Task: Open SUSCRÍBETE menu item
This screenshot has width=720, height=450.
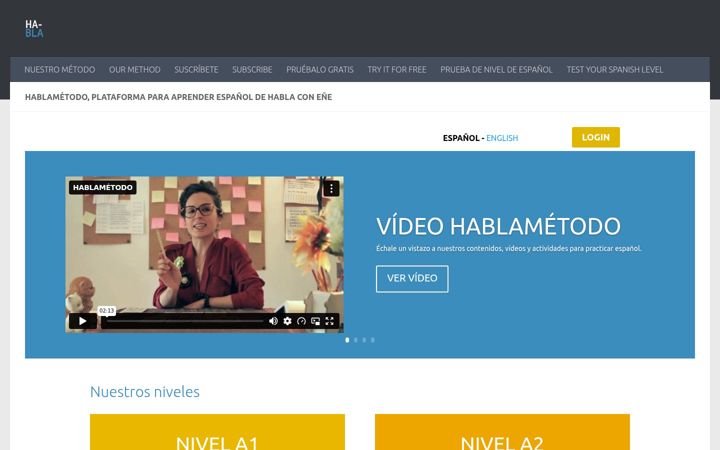Action: tap(196, 69)
